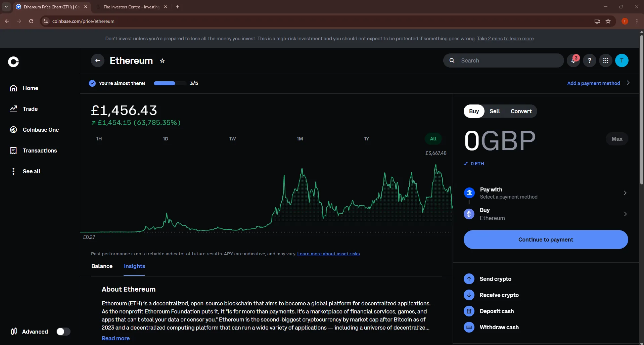Open the apps grid menu icon

(x=606, y=60)
